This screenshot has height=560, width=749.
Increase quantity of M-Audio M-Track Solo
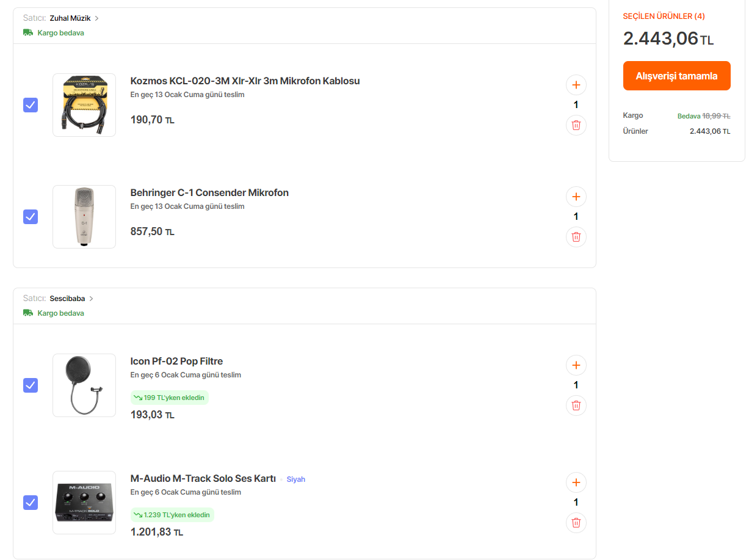pos(576,482)
